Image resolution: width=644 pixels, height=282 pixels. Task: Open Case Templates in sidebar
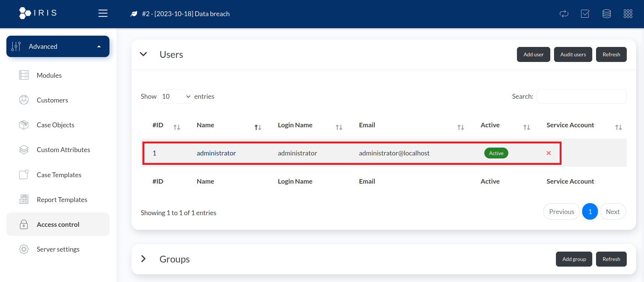59,175
